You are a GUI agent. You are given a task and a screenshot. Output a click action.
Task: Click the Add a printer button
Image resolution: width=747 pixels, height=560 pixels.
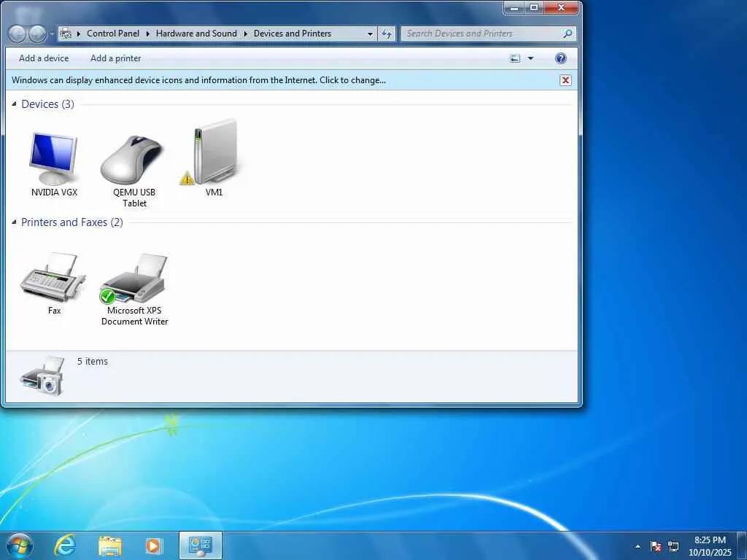click(116, 58)
